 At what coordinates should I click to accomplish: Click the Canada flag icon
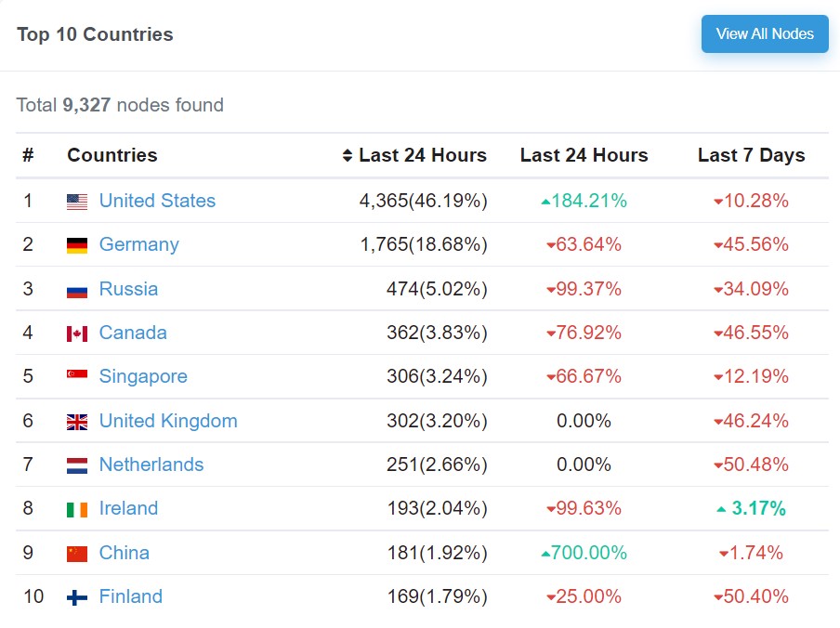click(79, 333)
